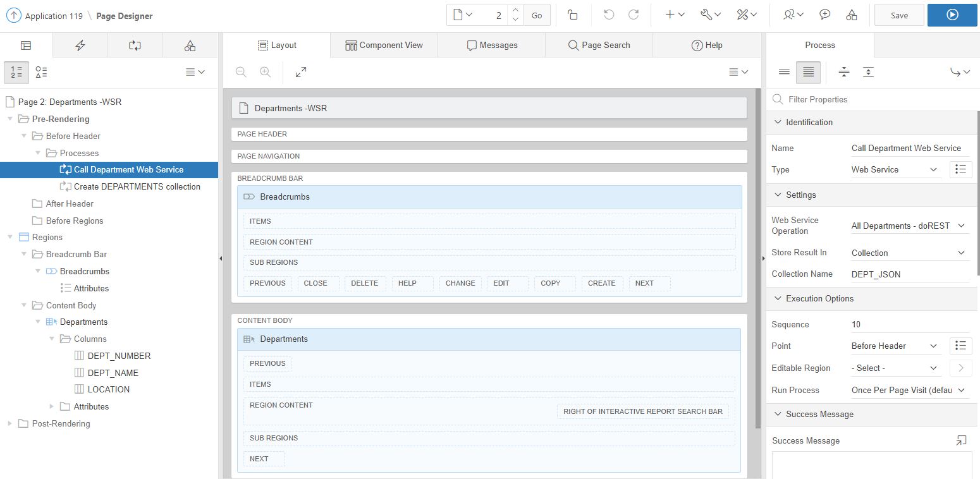Image resolution: width=980 pixels, height=479 pixels.
Task: Click the Go button
Action: (537, 15)
